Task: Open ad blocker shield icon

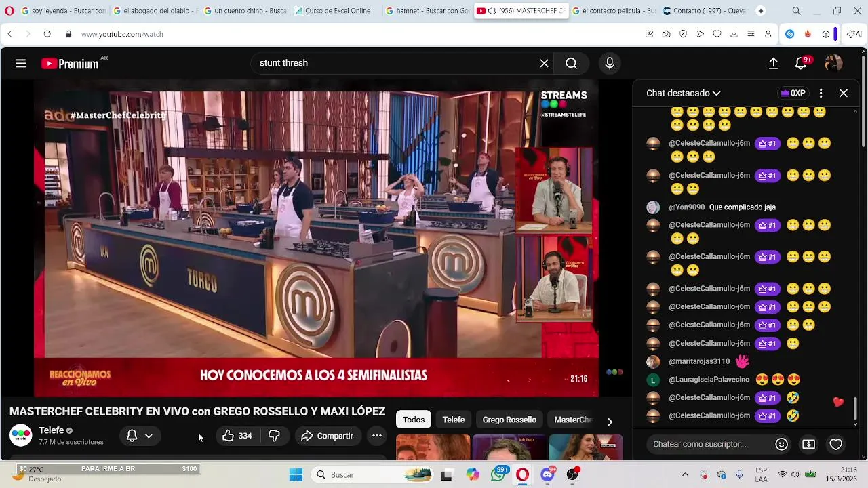Action: [683, 34]
